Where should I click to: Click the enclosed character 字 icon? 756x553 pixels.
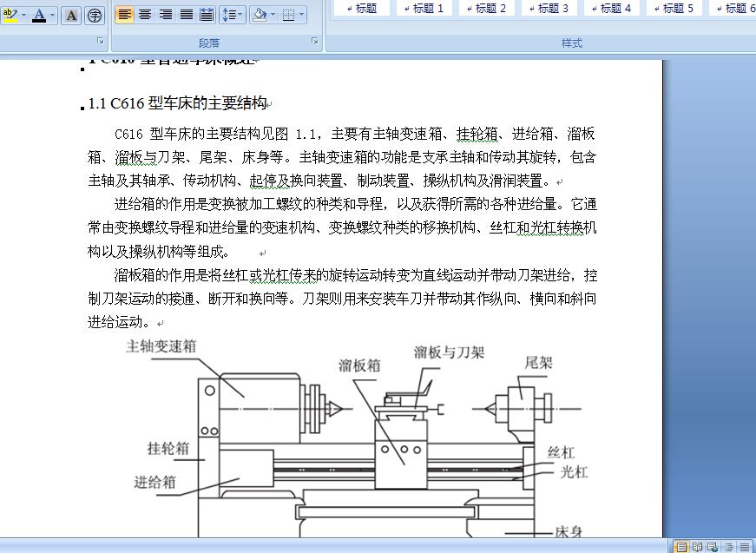click(95, 16)
